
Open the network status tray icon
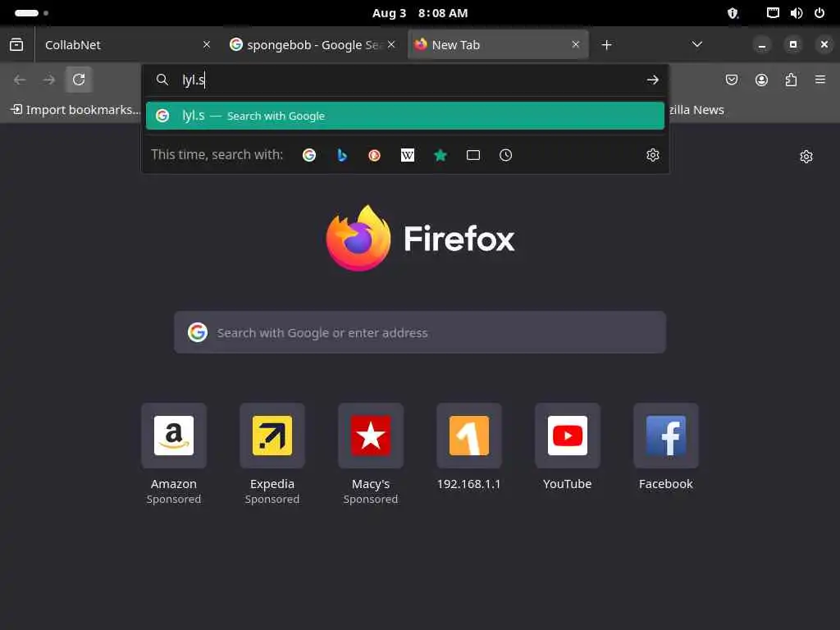click(773, 13)
